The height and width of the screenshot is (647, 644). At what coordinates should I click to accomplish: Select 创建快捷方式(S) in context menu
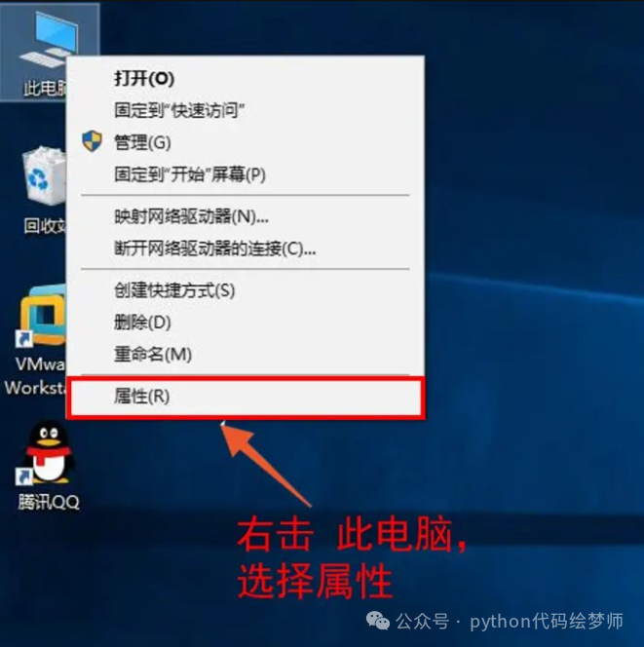246,290
